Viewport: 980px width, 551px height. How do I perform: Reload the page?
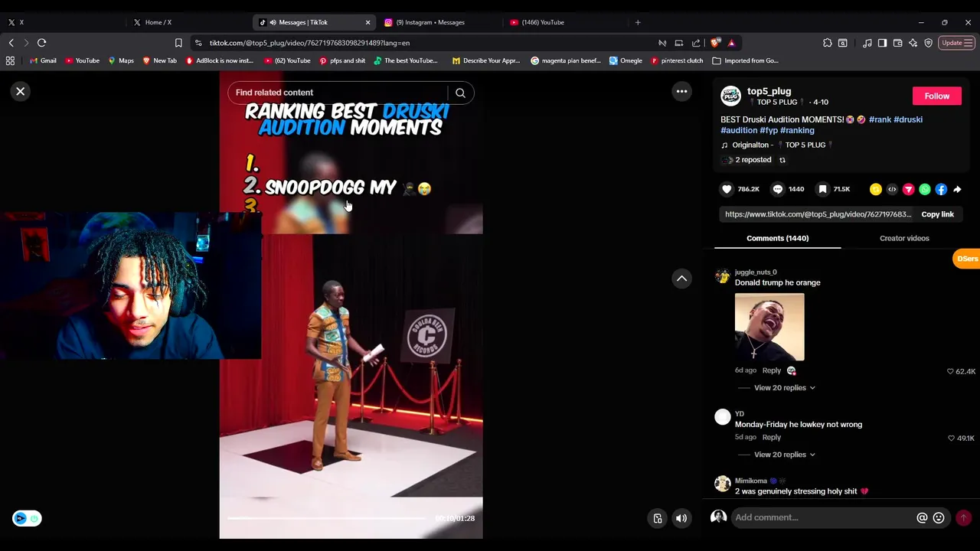(42, 43)
